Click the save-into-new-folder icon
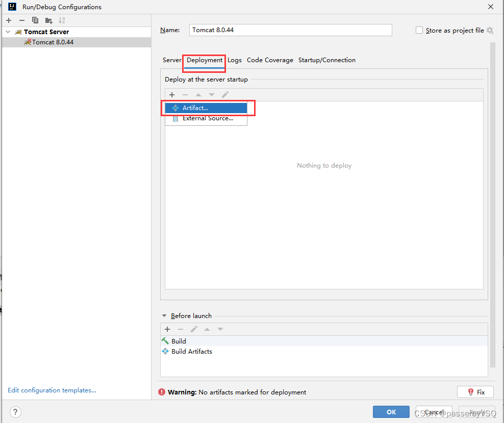The height and width of the screenshot is (423, 504). click(x=48, y=20)
